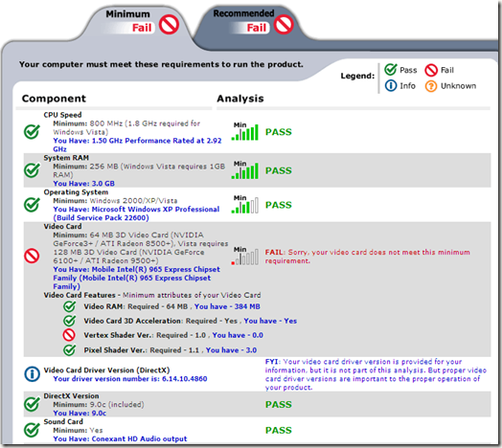
Task: Click the PASS result for Operating System
Action: (x=279, y=205)
